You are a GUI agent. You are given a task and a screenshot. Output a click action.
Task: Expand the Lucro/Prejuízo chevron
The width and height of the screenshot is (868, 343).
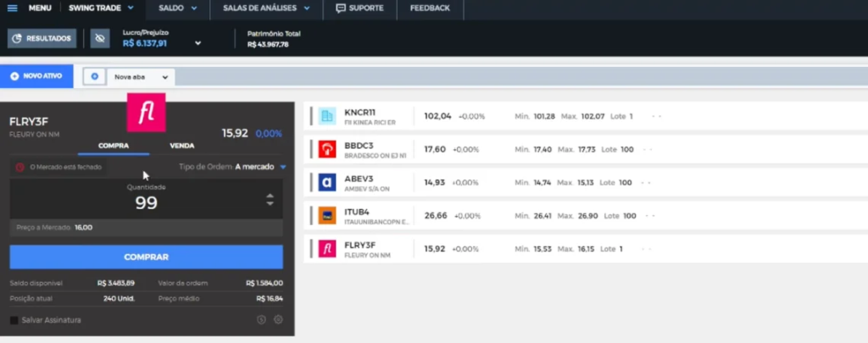pos(198,42)
